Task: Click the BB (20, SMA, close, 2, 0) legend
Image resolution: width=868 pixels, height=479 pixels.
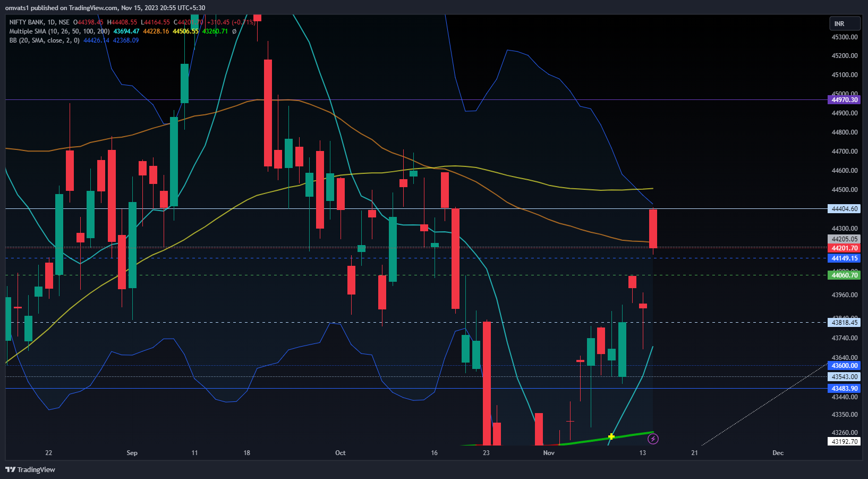Action: 44,40
